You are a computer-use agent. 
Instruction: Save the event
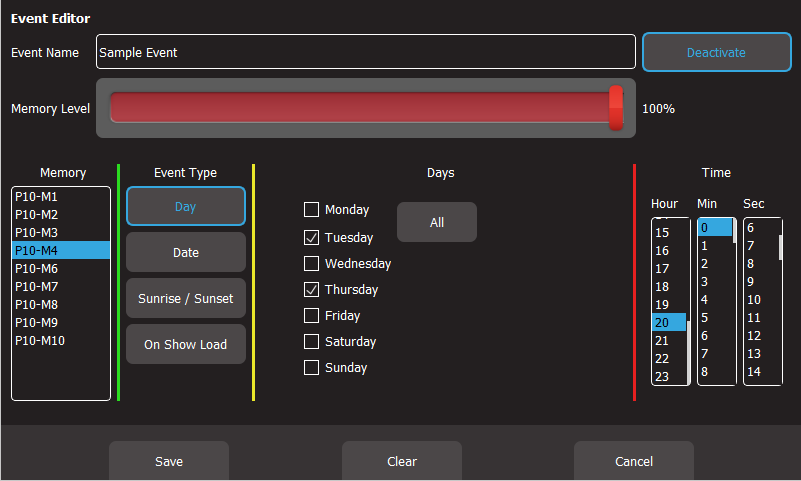click(169, 461)
